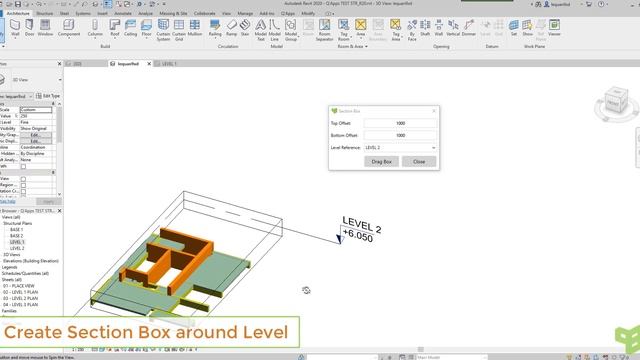Select LEVEL 1 in the Project Browser
640x360 pixels.
click(17, 242)
